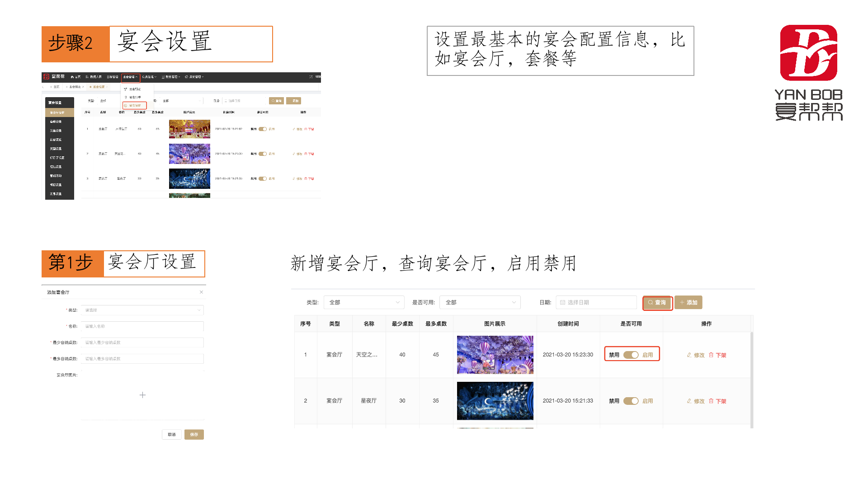The image size is (868, 488).
Task: Click the 取消 cancel button
Action: (172, 435)
